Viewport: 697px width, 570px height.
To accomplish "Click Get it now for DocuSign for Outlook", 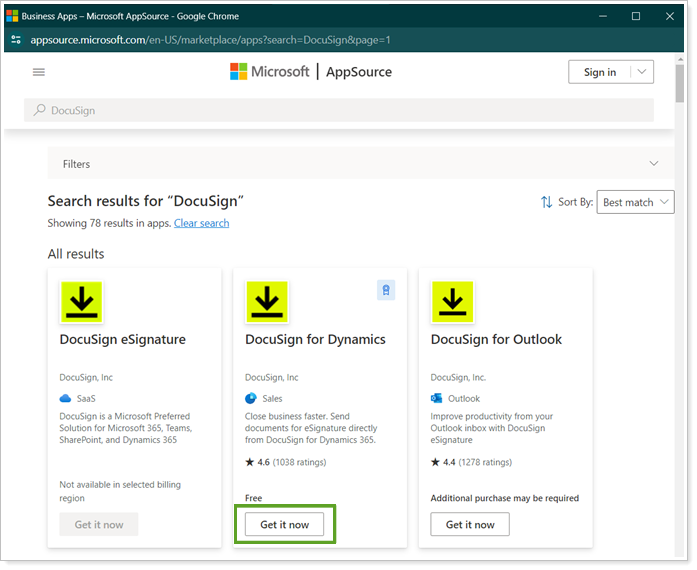I will (470, 525).
